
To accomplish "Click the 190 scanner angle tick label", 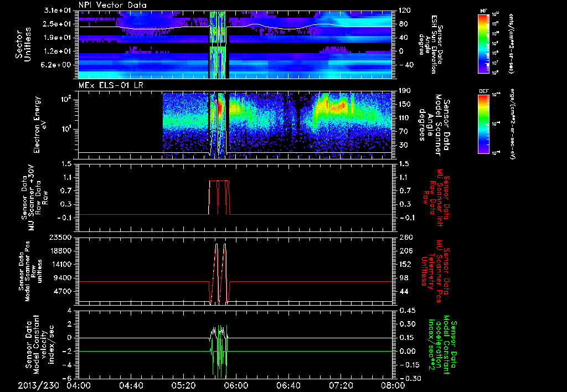I will [405, 90].
